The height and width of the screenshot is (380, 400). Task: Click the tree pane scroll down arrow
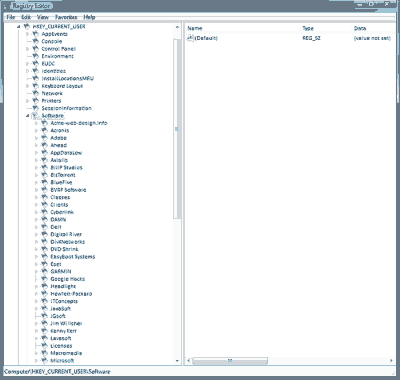point(177,361)
